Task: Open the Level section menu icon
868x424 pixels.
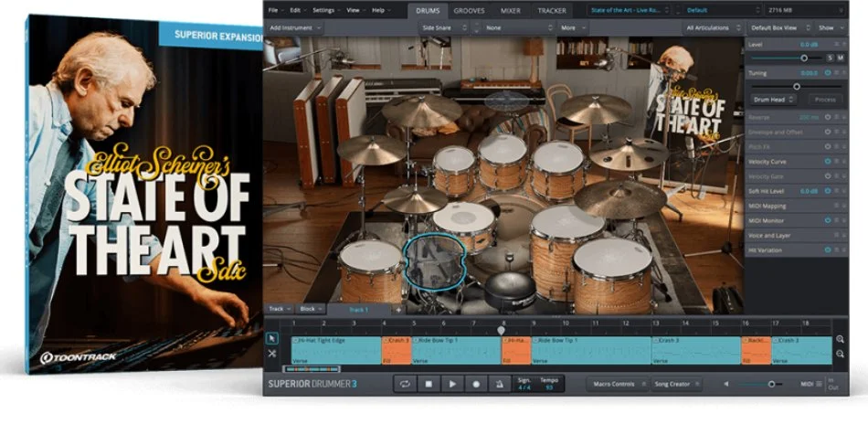Action: click(x=836, y=44)
